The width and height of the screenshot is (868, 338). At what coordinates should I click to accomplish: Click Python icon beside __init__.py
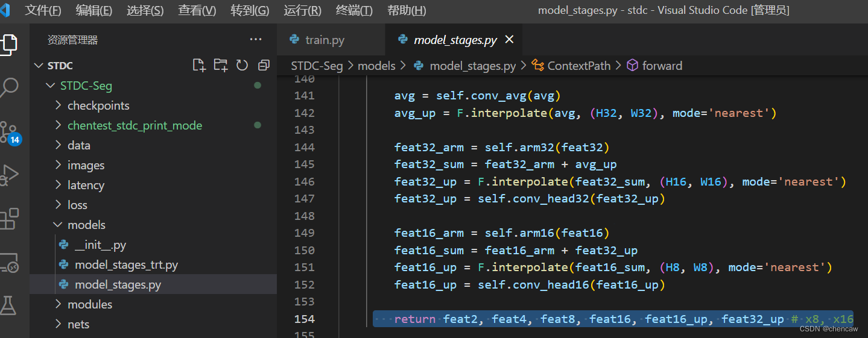coord(63,245)
